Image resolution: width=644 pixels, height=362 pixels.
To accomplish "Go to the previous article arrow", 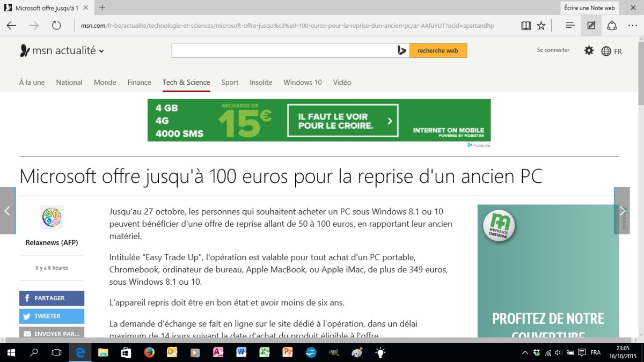I will 8,211.
